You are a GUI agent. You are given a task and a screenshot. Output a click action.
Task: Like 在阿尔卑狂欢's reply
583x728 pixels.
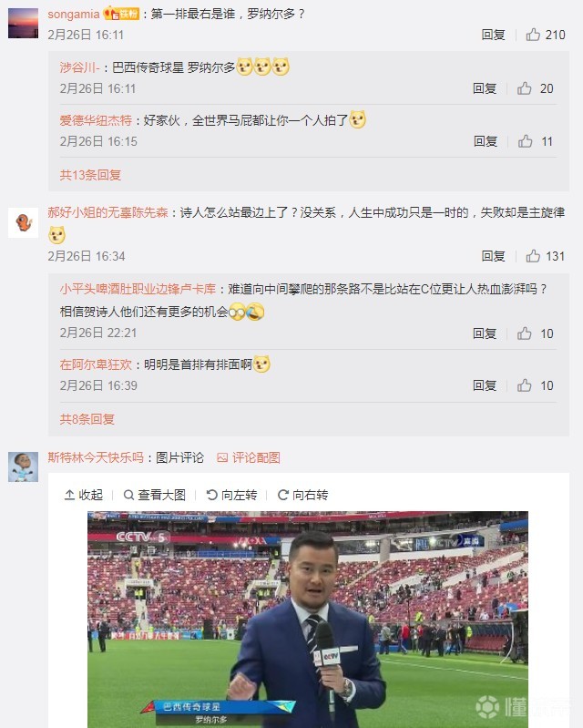(x=525, y=385)
